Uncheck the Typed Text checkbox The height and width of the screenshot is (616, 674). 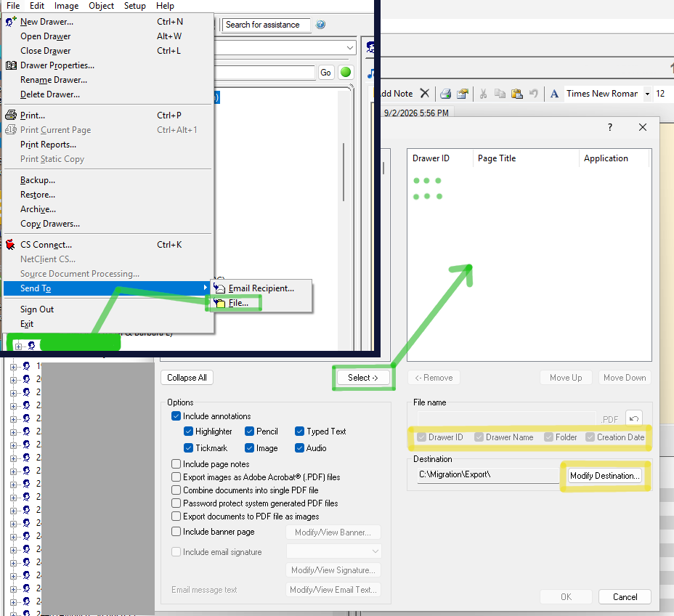pyautogui.click(x=300, y=431)
